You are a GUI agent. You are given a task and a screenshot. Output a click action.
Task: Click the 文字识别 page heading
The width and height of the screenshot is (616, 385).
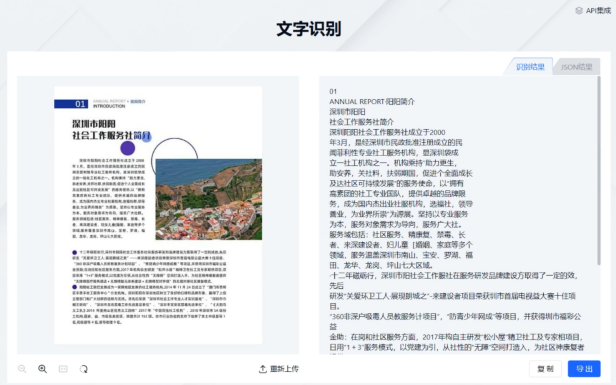tap(308, 29)
